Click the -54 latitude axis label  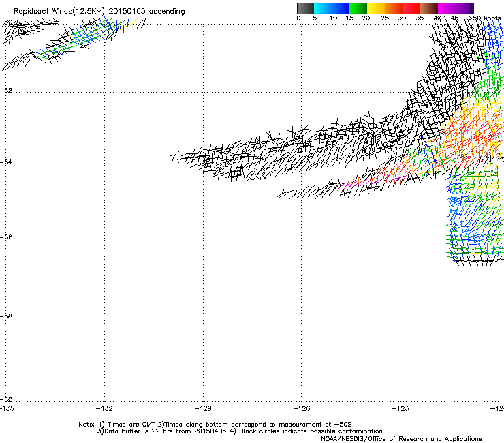pos(6,162)
